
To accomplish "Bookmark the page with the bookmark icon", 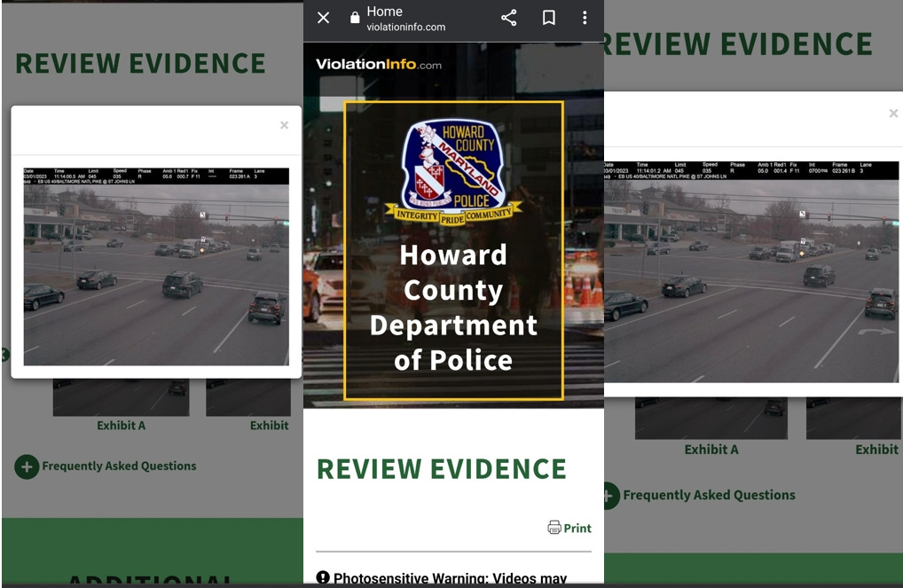I will click(x=549, y=18).
